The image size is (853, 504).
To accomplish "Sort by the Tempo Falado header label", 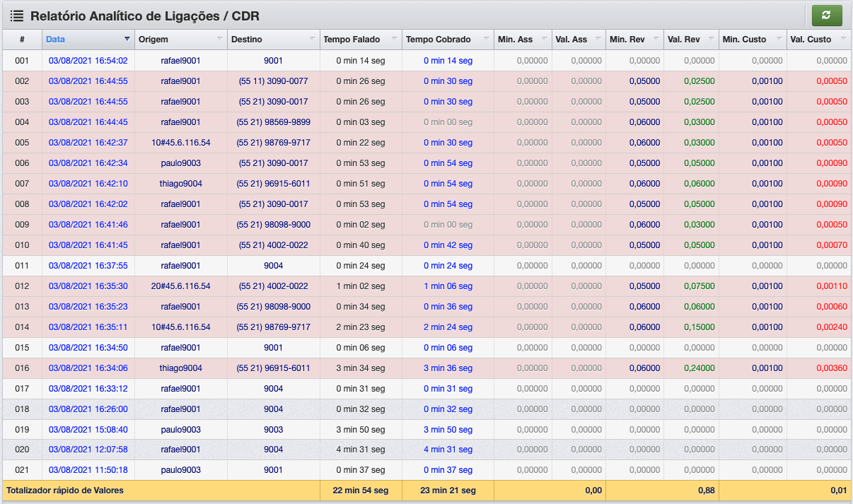I will 352,40.
